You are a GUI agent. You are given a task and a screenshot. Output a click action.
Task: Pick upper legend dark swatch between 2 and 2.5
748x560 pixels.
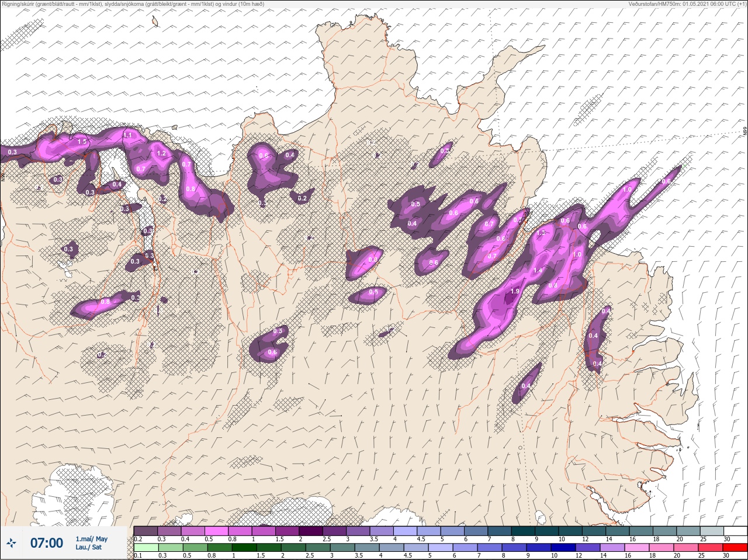(311, 531)
